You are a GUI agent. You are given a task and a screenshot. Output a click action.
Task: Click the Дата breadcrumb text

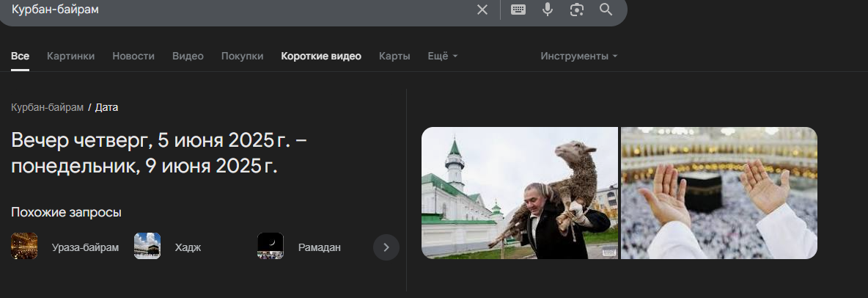pos(106,107)
